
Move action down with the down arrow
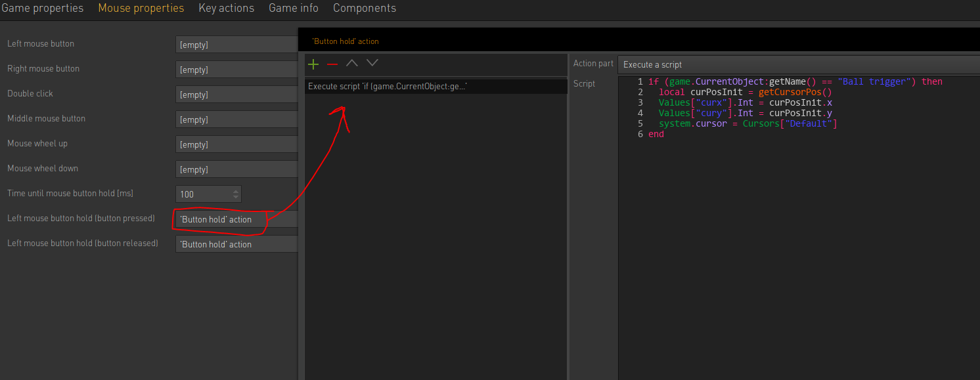(x=372, y=63)
